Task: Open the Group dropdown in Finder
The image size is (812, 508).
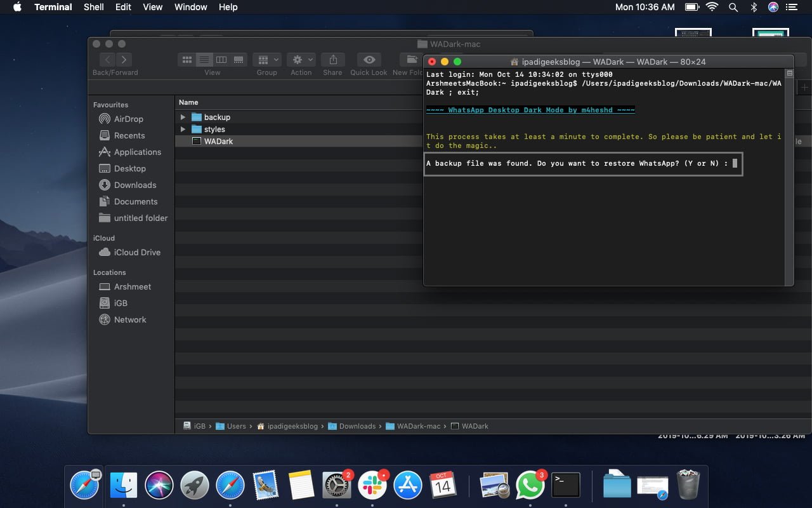Action: click(266, 60)
